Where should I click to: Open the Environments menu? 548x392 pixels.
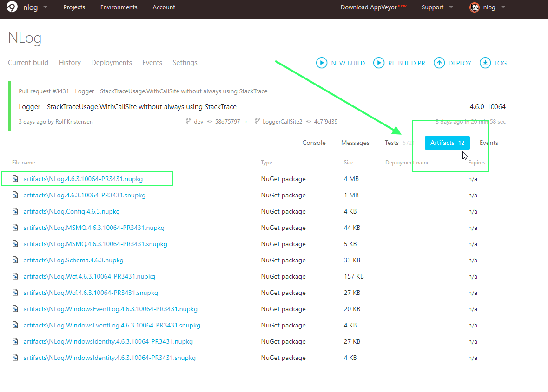tap(119, 7)
